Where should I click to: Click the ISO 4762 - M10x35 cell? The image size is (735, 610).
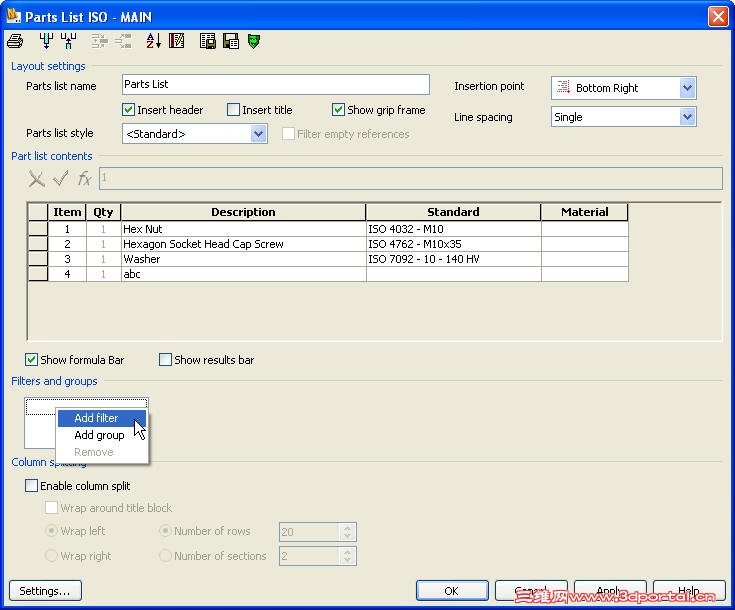[453, 244]
